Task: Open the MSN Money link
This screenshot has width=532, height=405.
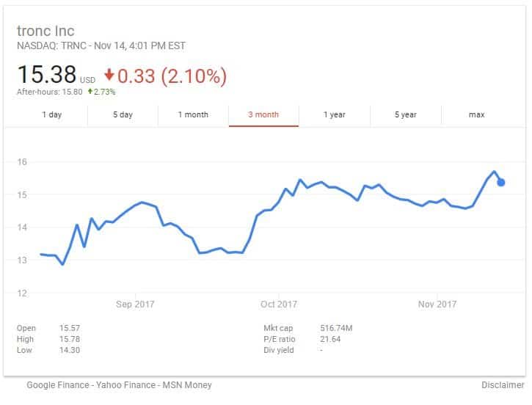Action: [187, 385]
